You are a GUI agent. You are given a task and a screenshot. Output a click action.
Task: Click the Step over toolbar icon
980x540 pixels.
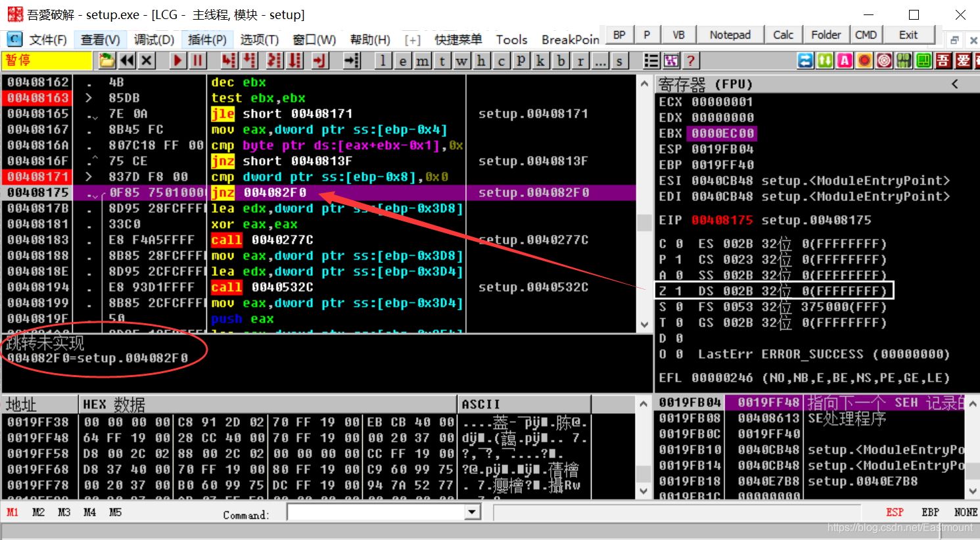coord(249,61)
